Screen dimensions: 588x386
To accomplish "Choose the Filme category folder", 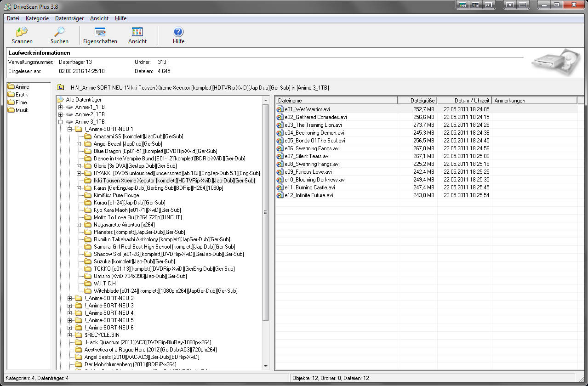I will click(x=21, y=102).
